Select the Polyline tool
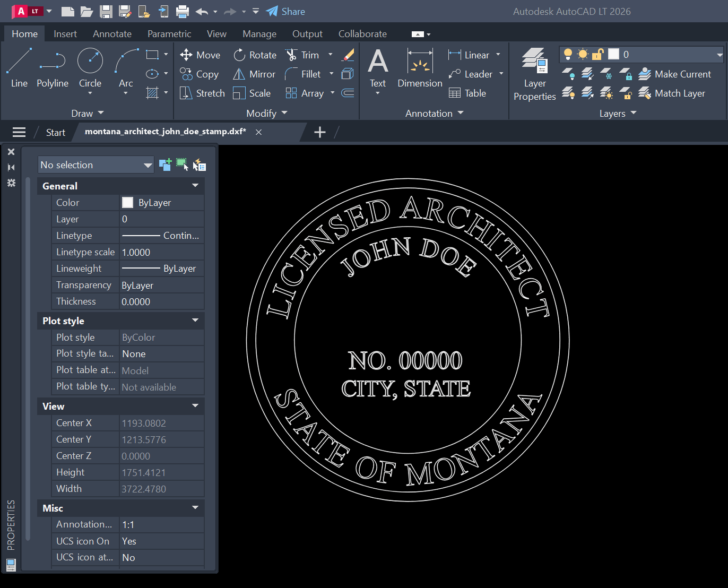The width and height of the screenshot is (728, 588). point(53,67)
